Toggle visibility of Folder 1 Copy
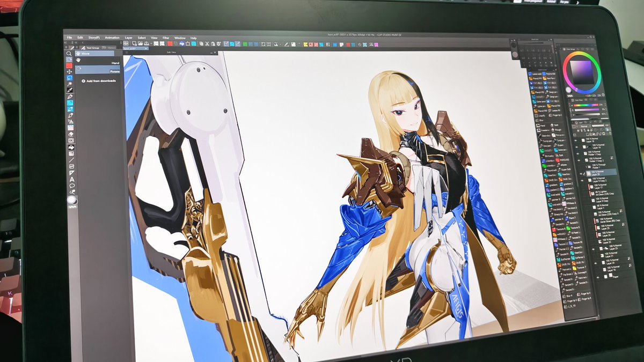The image size is (644, 362). (577, 153)
